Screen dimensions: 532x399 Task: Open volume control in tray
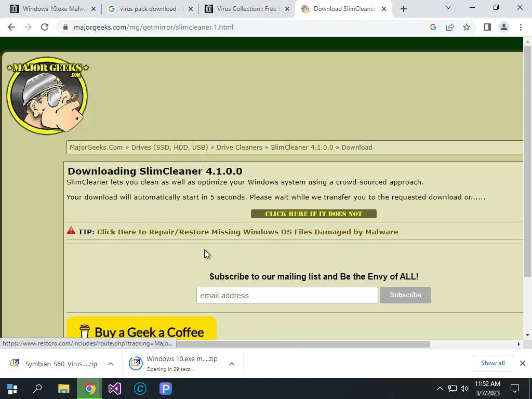(464, 389)
